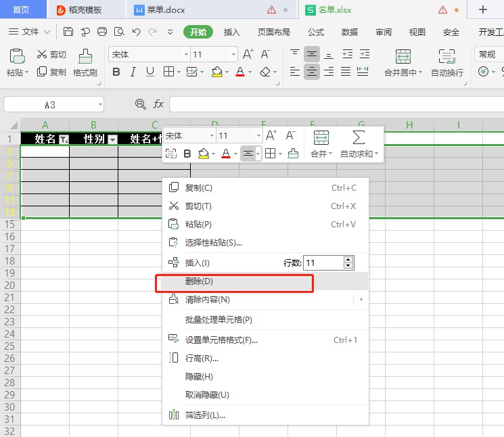Open the 姓名 column filter dropdown
The height and width of the screenshot is (437, 504).
(x=64, y=139)
